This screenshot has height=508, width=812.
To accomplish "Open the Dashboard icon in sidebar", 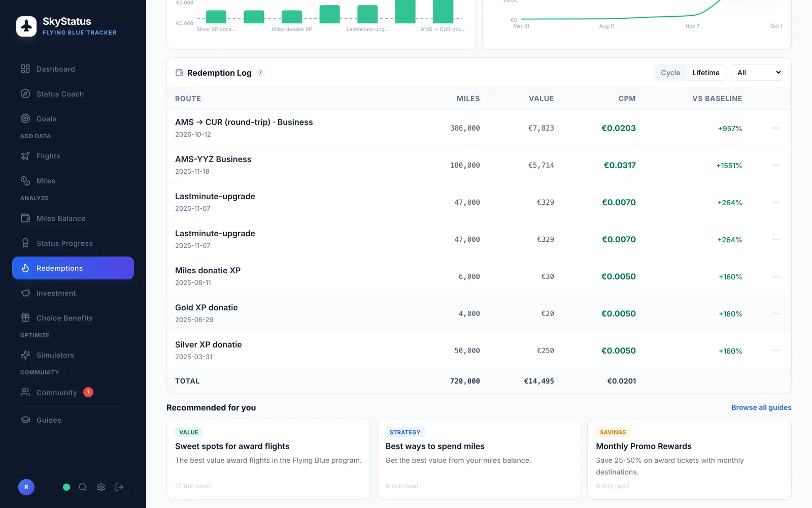I will click(x=25, y=69).
